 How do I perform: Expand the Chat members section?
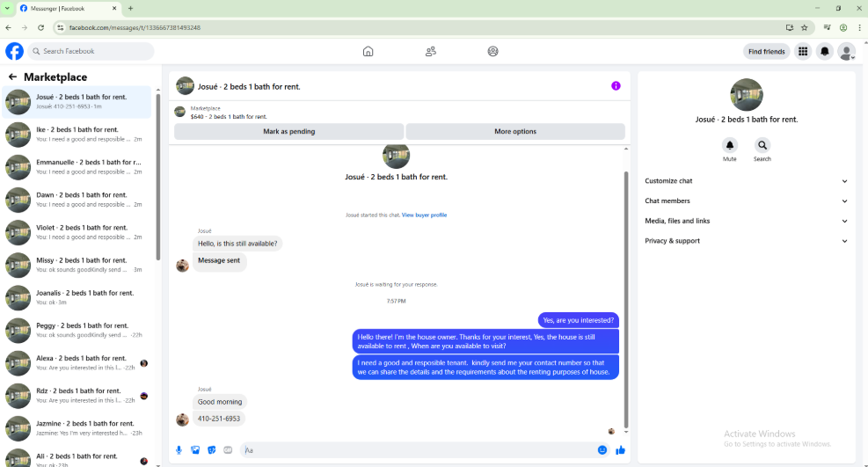click(746, 201)
